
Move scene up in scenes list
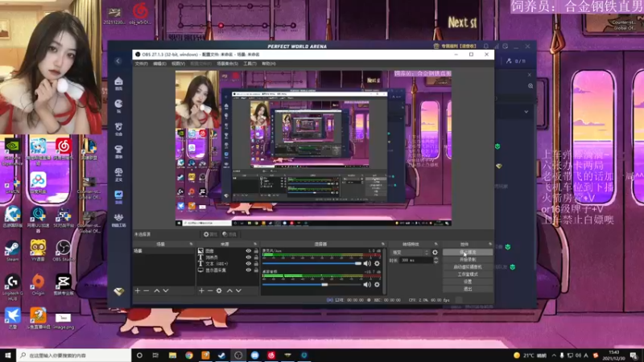coord(156,290)
